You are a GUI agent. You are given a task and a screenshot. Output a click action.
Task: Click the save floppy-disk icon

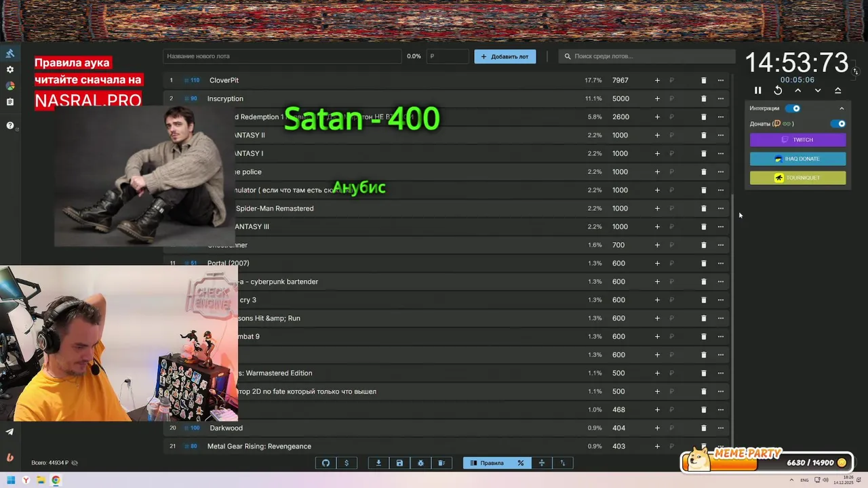pyautogui.click(x=399, y=463)
